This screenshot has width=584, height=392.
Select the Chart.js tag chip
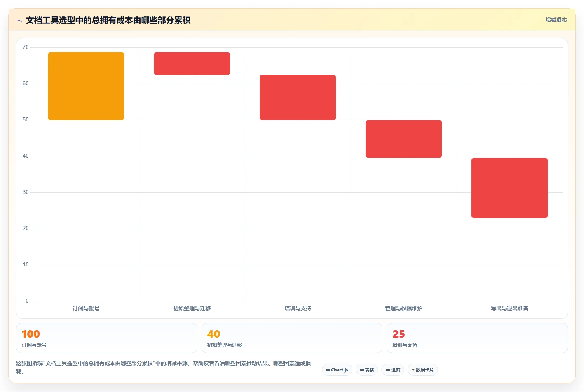337,370
